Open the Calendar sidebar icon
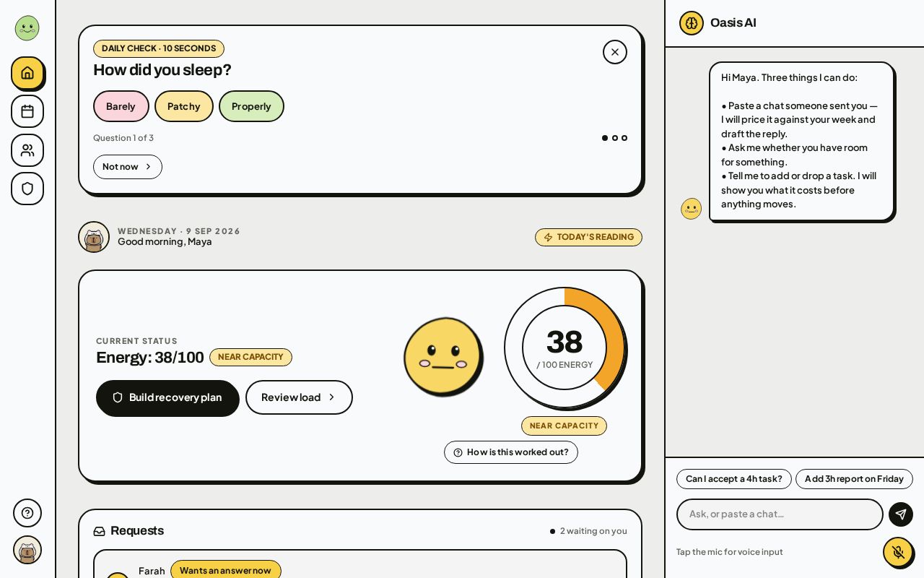This screenshot has width=924, height=578. coord(27,111)
